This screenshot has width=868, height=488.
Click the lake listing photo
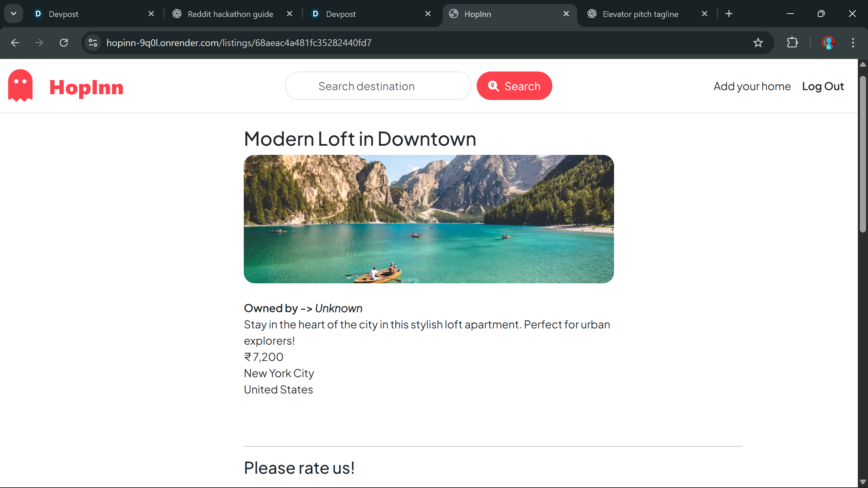(429, 219)
